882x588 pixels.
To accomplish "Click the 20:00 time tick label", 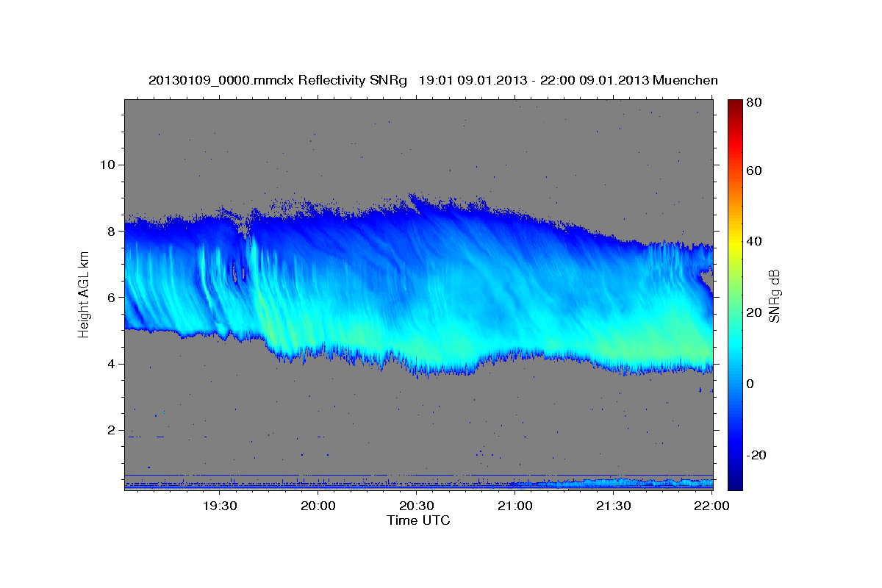I will tap(318, 506).
